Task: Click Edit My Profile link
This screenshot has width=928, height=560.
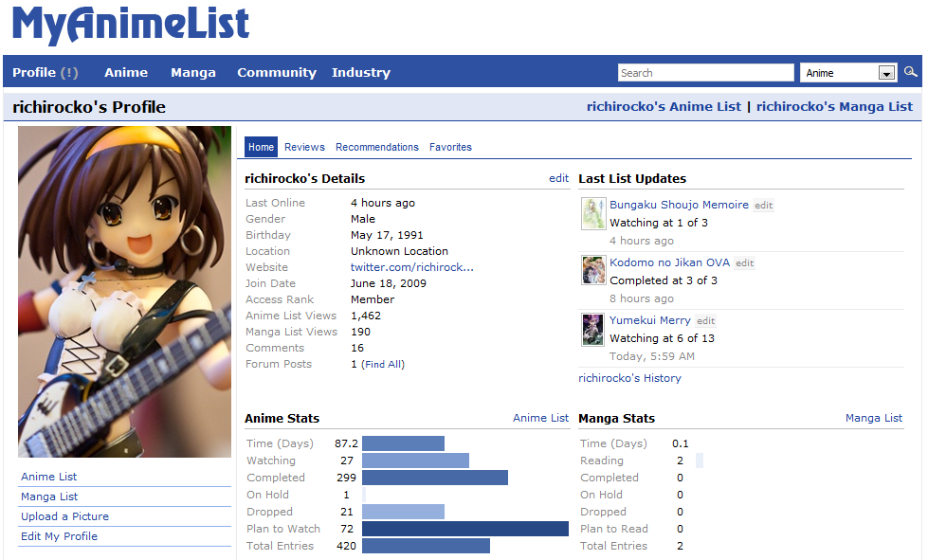Action: (59, 536)
